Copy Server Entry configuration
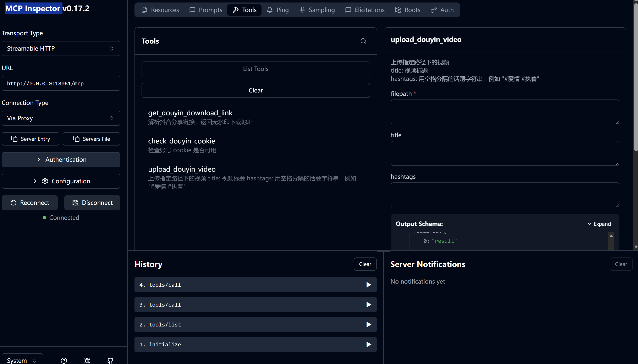Viewport: 638px width, 364px height. tap(31, 139)
